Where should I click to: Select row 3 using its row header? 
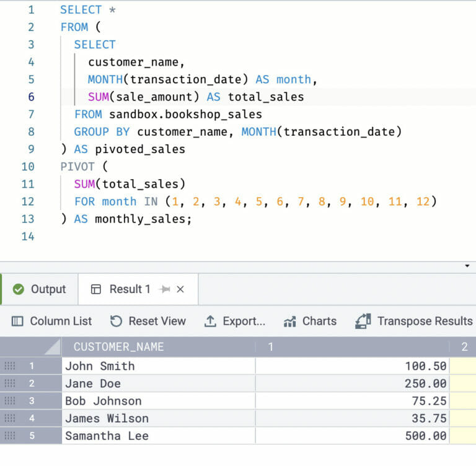pos(32,401)
